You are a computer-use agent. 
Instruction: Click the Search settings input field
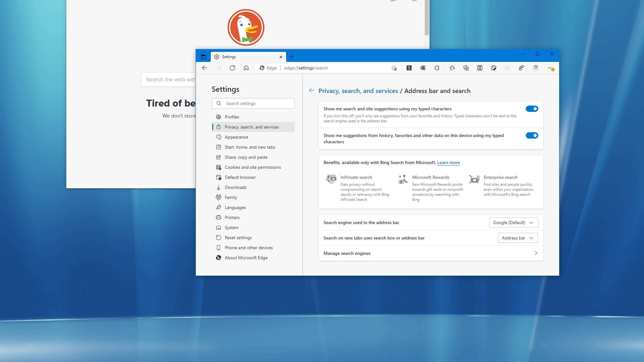tap(258, 103)
